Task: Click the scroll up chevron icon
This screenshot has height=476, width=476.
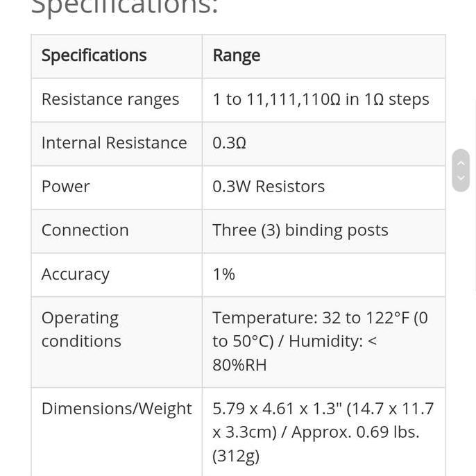Action: point(461,163)
